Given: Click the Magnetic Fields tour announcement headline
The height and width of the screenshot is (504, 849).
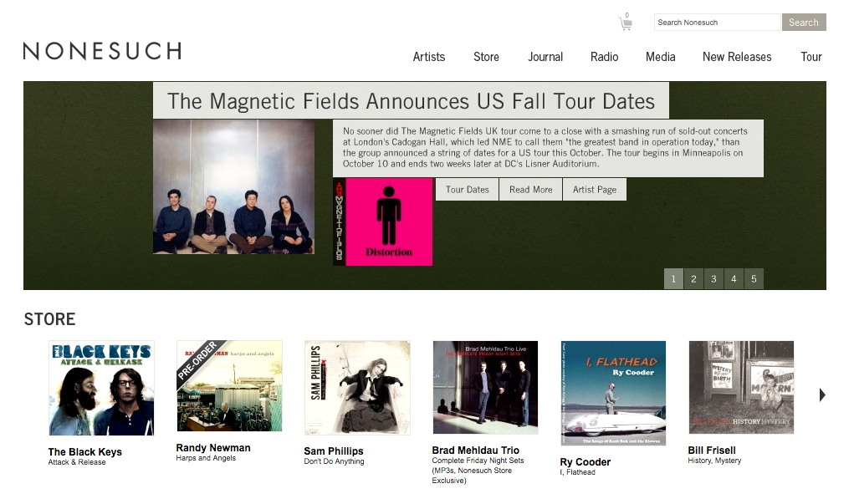Looking at the screenshot, I should (x=412, y=101).
